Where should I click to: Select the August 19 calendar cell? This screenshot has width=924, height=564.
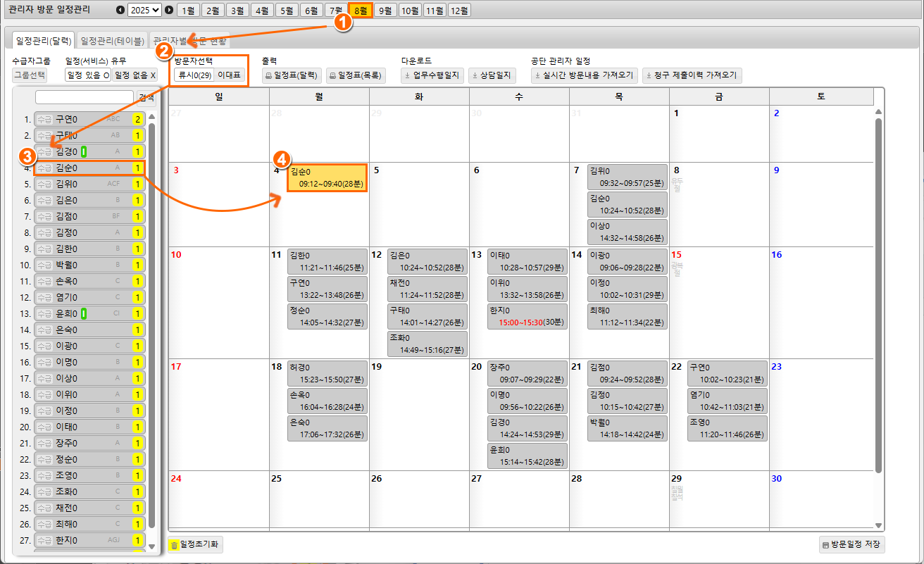point(419,415)
